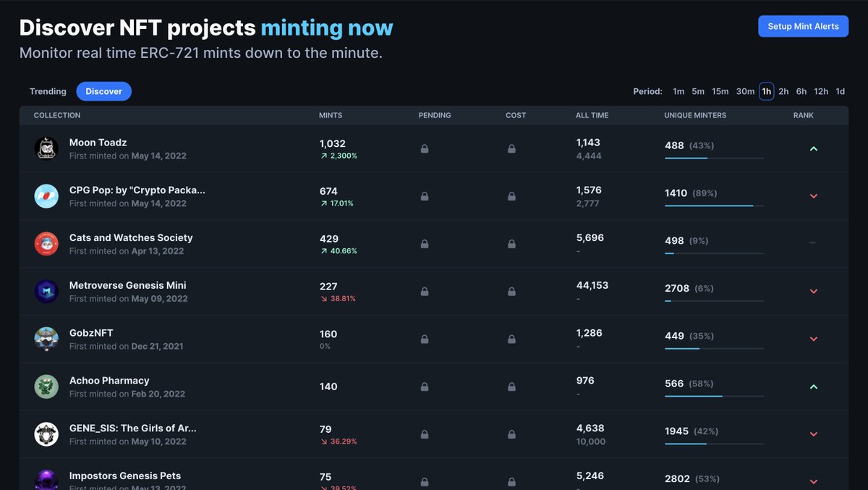Click GENE_SIS cost lock icon

[x=511, y=434]
